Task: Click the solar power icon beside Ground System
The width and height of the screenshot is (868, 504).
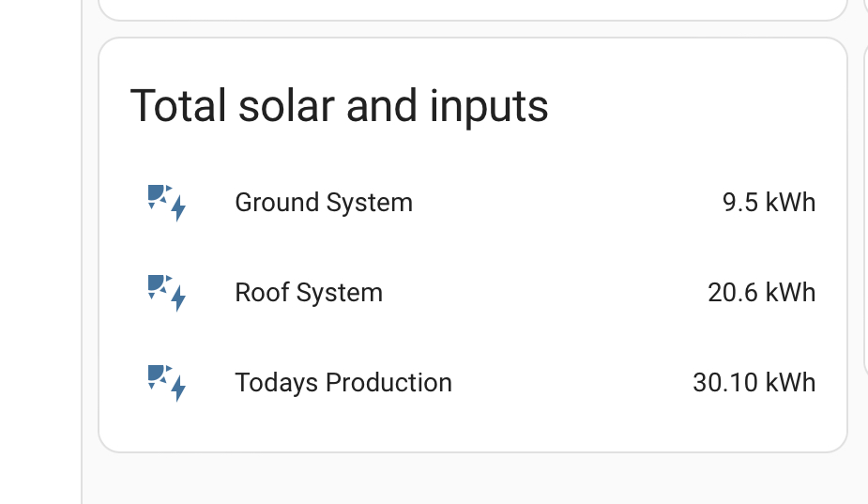Action: point(167,203)
